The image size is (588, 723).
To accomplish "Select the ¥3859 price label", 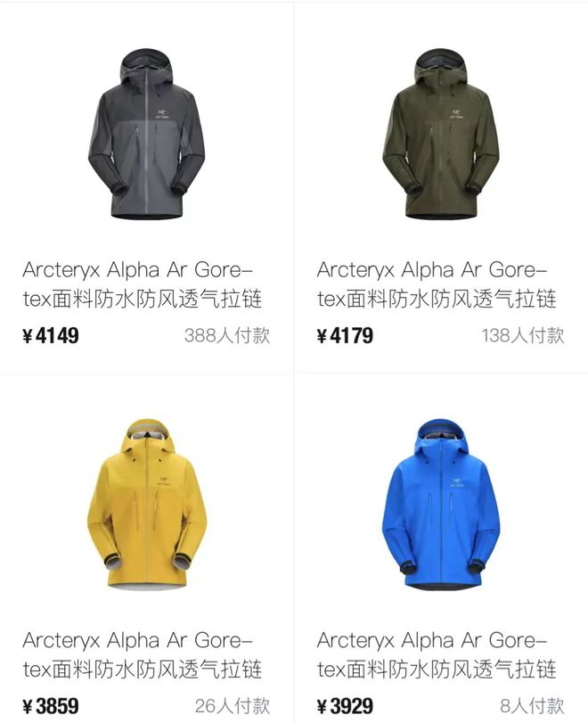I will click(x=51, y=706).
